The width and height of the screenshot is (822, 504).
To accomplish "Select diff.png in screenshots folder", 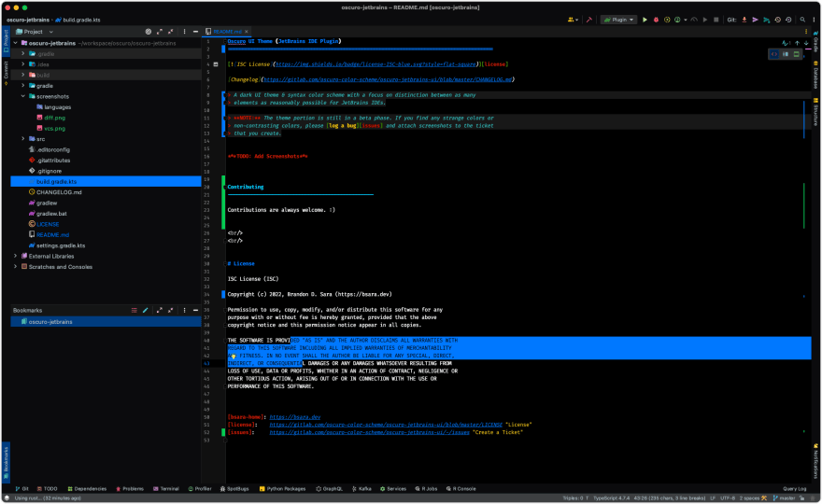I will (x=106, y=118).
